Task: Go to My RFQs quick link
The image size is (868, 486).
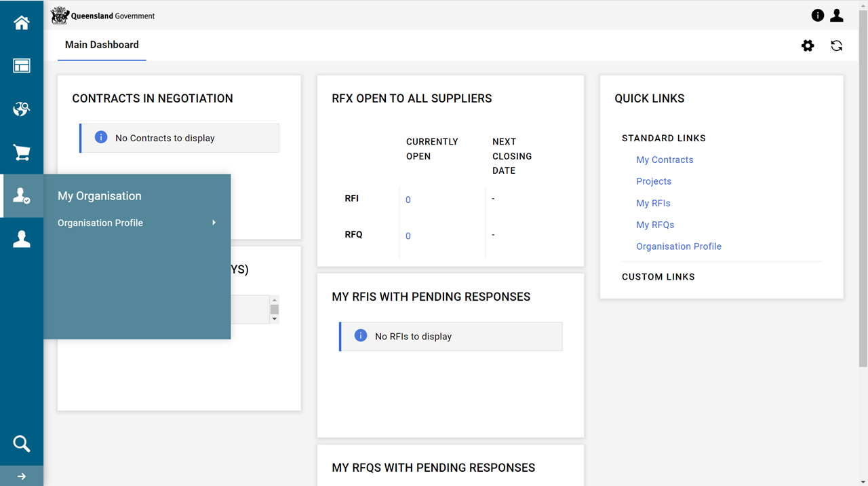Action: click(x=655, y=225)
